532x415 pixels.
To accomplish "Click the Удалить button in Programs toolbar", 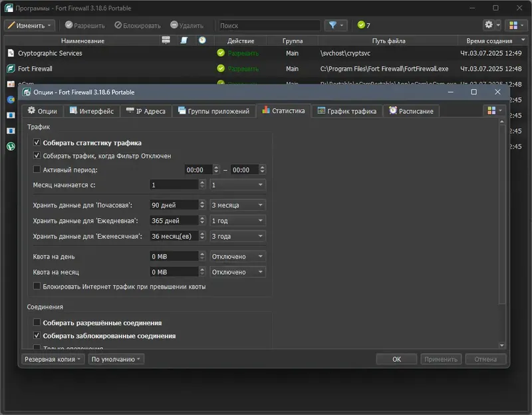I will [187, 25].
